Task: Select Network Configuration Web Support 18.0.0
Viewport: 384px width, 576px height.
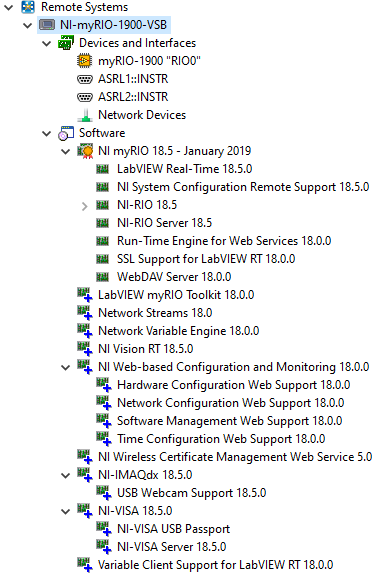Action: (230, 403)
